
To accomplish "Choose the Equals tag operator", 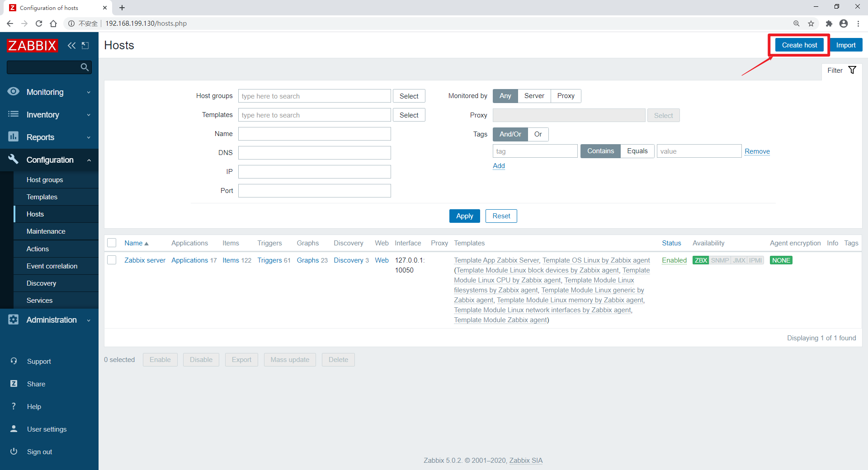I will pyautogui.click(x=637, y=151).
